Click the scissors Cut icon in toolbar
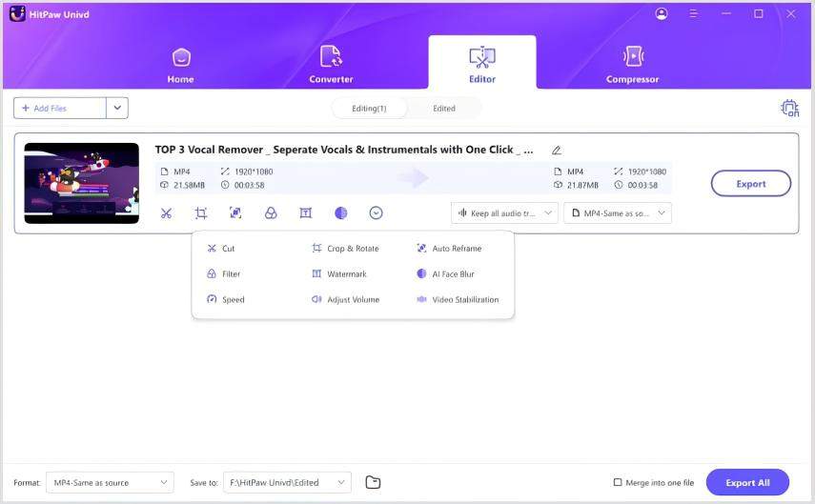This screenshot has width=815, height=504. tap(166, 213)
